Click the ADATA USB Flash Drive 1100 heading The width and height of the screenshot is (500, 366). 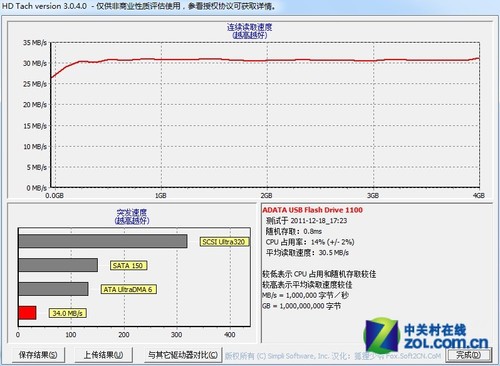[313, 210]
